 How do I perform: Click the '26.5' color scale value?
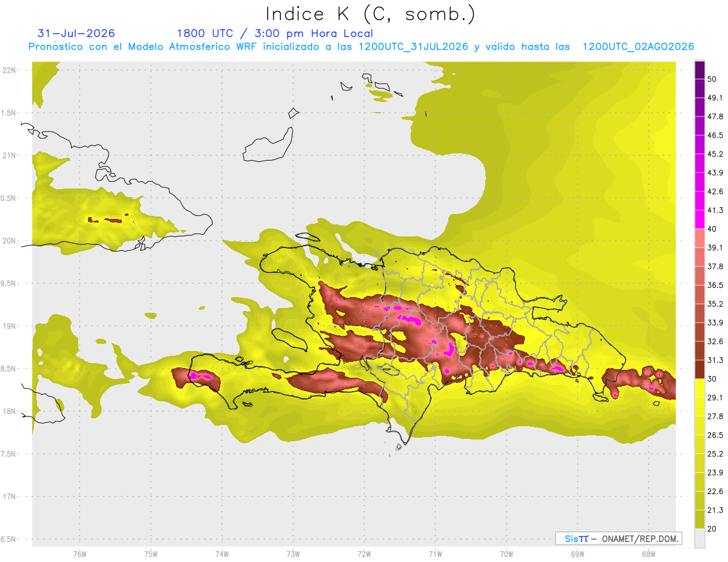[715, 435]
